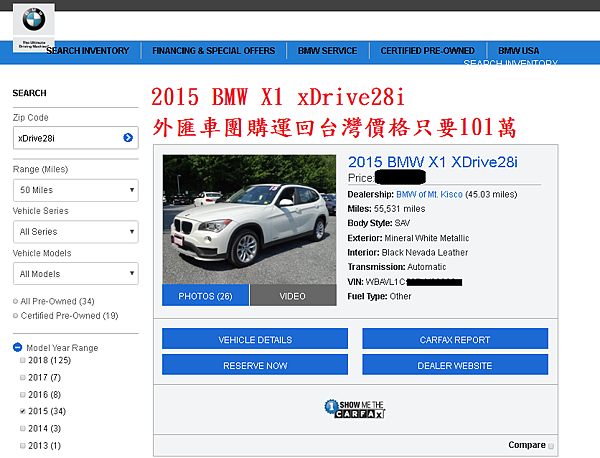Open the Range (Miles) 50 Miles dropdown
The image size is (600, 458).
click(76, 190)
